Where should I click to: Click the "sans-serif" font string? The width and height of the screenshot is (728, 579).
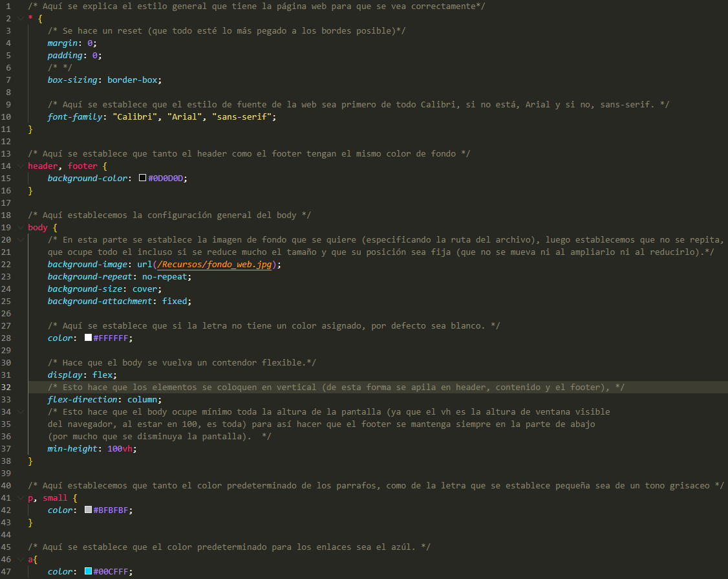click(241, 116)
